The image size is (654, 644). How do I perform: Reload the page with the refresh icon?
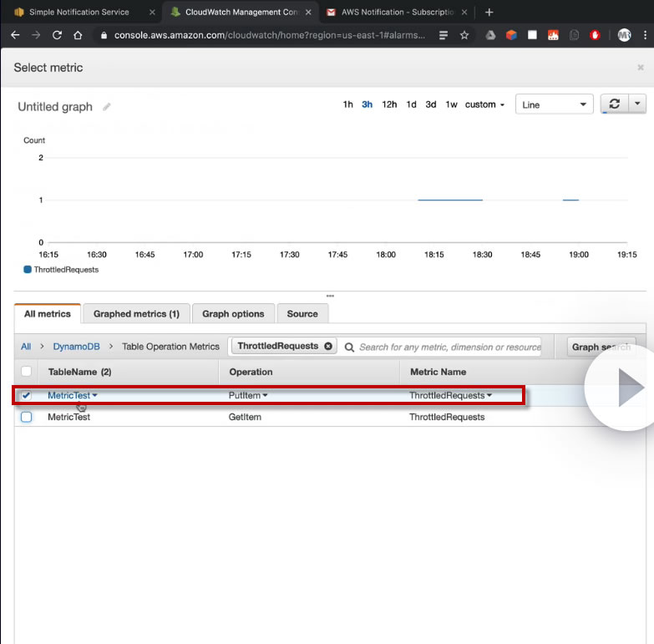click(x=57, y=35)
